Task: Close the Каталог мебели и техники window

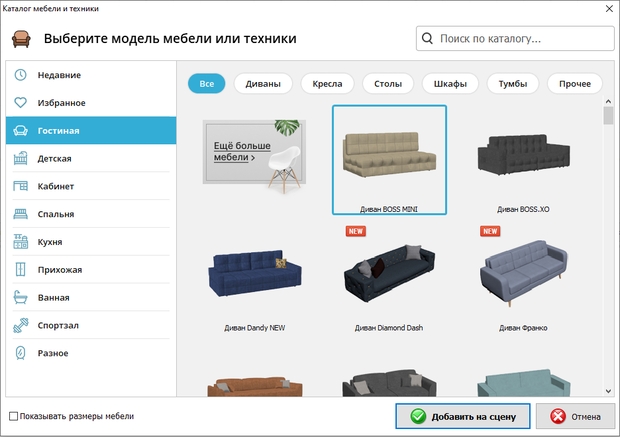Action: [609, 8]
